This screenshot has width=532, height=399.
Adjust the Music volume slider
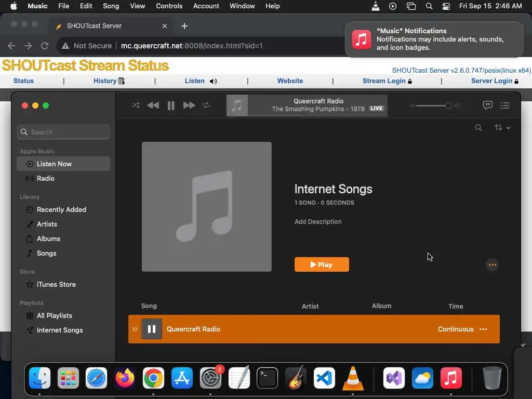point(433,106)
